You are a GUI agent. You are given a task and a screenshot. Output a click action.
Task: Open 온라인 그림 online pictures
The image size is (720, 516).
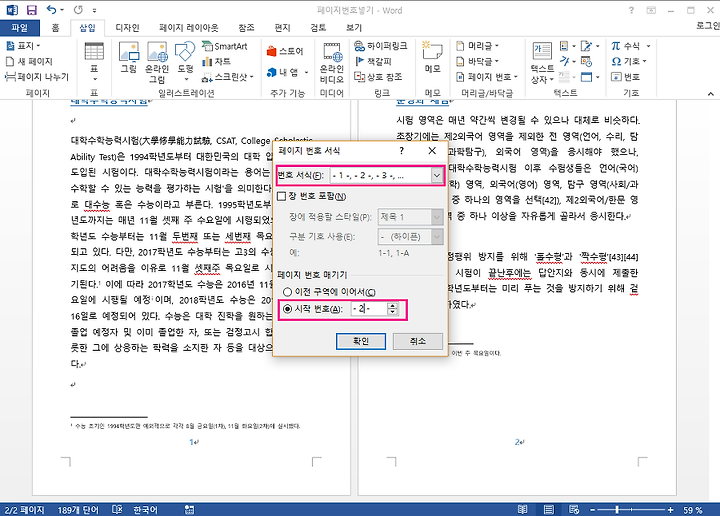click(157, 62)
